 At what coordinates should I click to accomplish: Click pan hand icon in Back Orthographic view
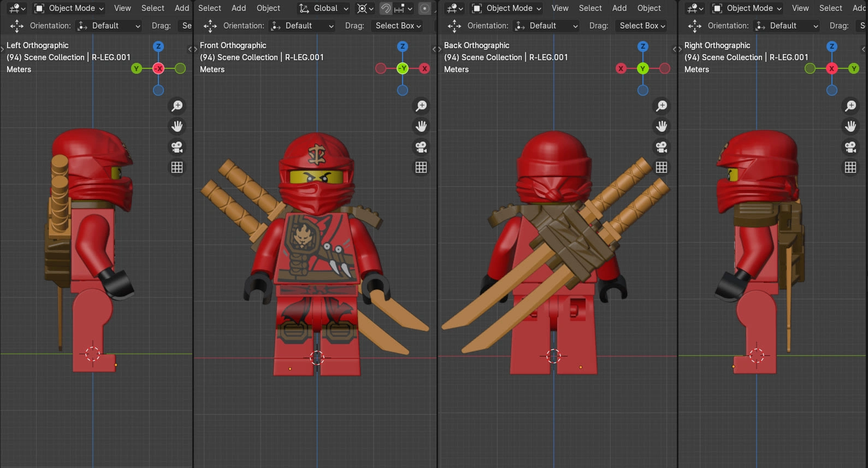662,126
